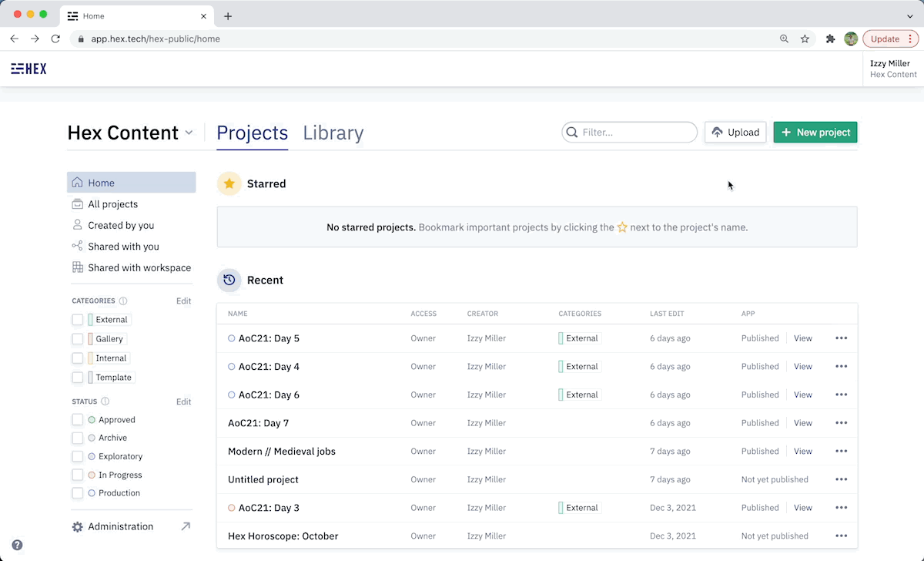Enable the Approved status filter
The width and height of the screenshot is (924, 561).
pyautogui.click(x=77, y=420)
